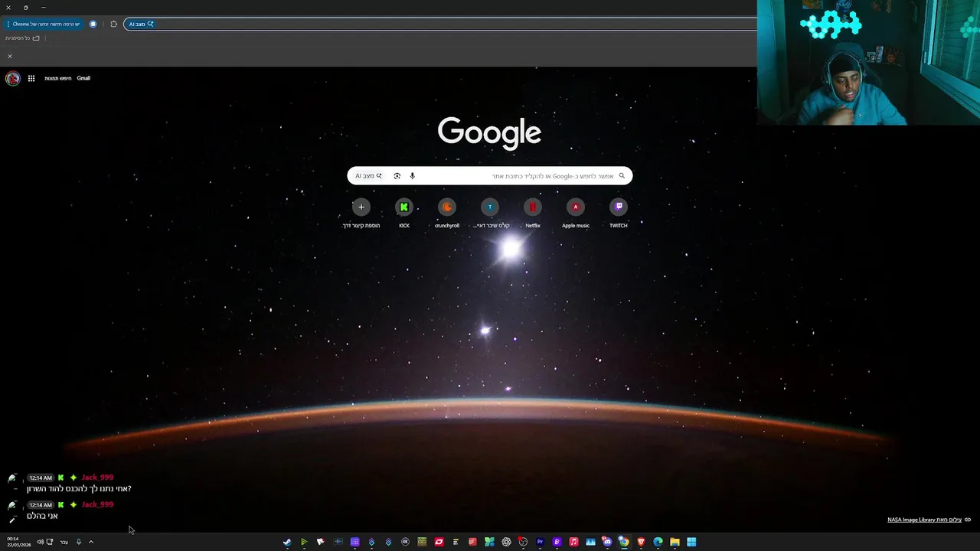
Task: Open Apple Music from the taskbar
Action: 573,542
